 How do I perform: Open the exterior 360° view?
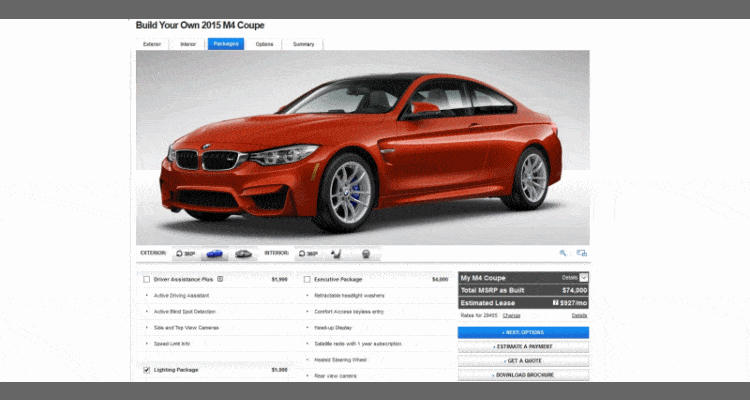tap(186, 254)
